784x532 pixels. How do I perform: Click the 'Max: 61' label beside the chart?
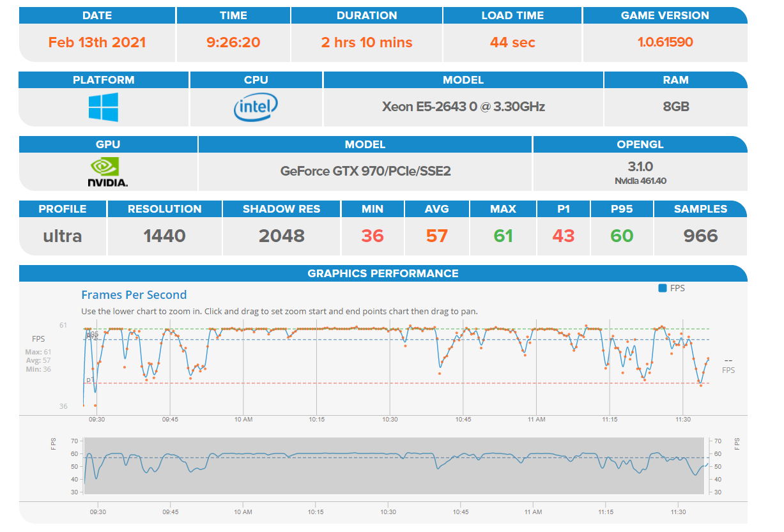coord(39,352)
